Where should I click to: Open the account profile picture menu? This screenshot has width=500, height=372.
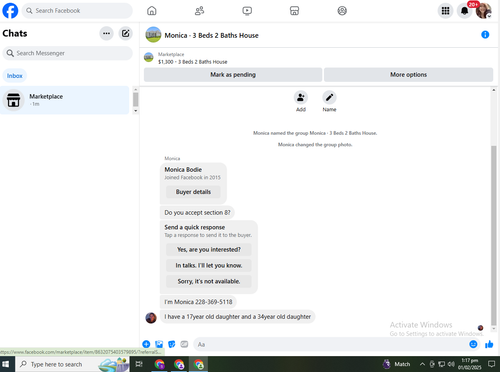coord(483,11)
